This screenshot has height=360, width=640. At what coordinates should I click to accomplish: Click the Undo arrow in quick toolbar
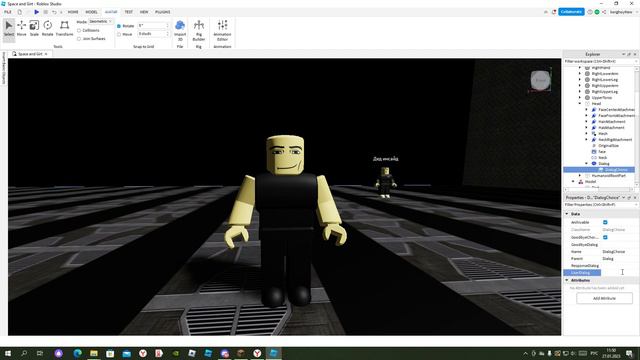tap(54, 12)
